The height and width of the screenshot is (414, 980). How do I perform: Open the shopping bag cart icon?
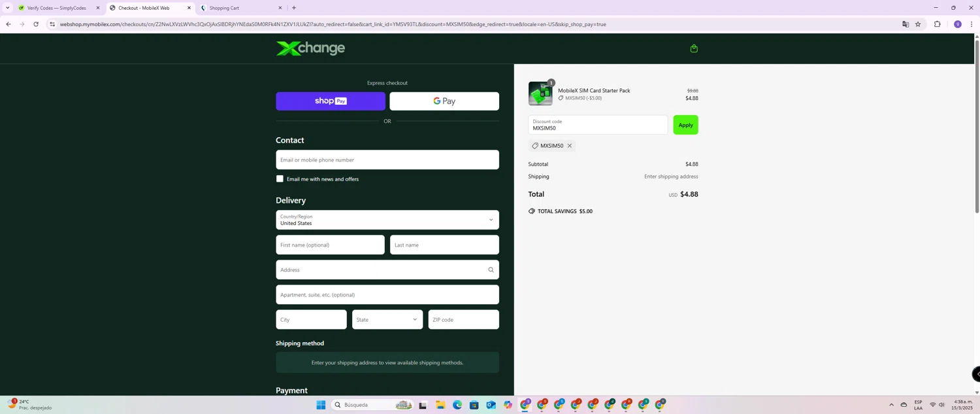[x=694, y=48]
